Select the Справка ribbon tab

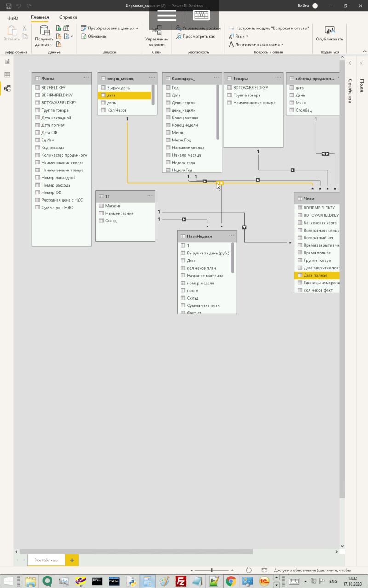click(x=68, y=17)
